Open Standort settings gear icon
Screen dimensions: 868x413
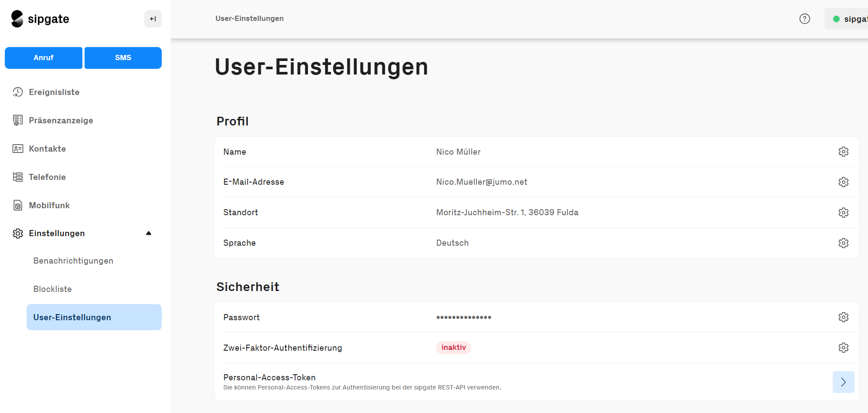pyautogui.click(x=843, y=213)
